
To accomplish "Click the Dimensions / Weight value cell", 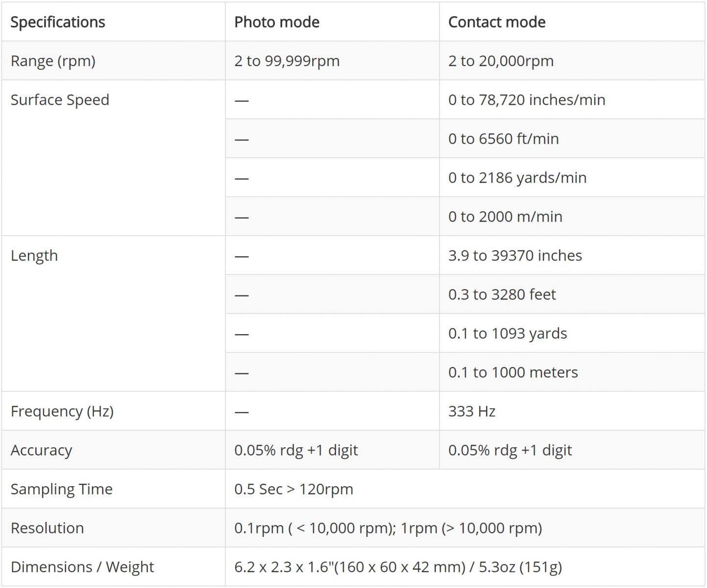I will pos(398,567).
